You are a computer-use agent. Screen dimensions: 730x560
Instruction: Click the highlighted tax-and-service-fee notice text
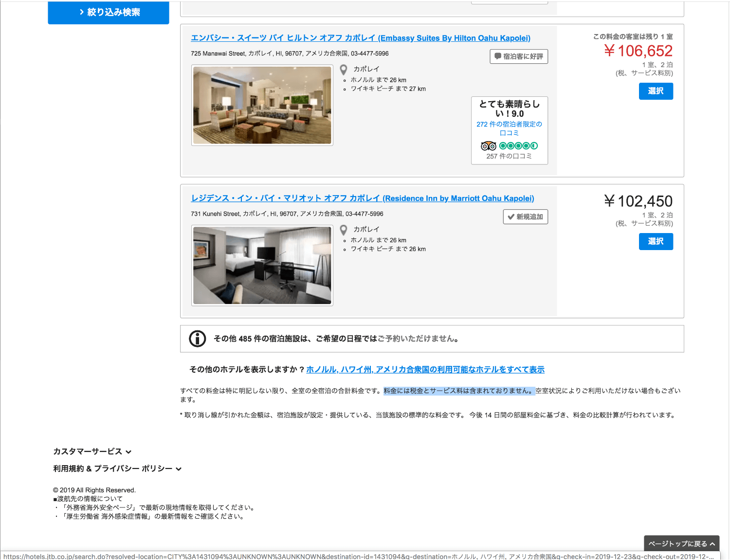459,391
